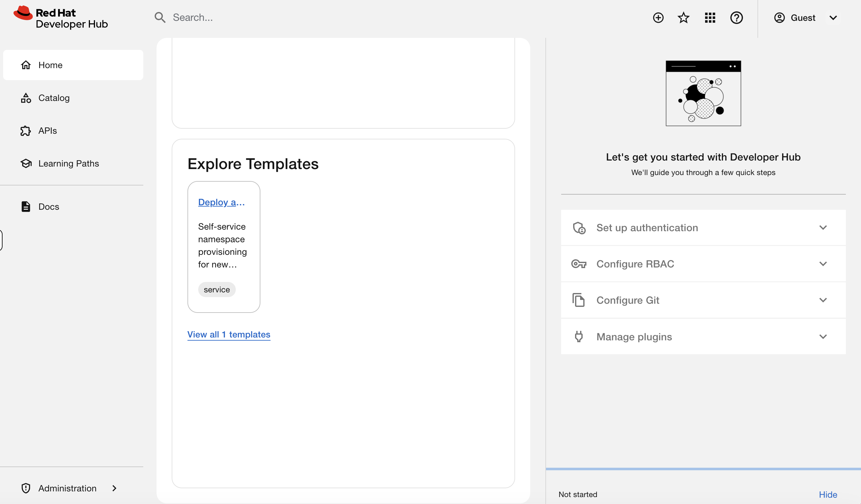This screenshot has height=504, width=861.
Task: Click View all 1 templates link
Action: point(229,334)
